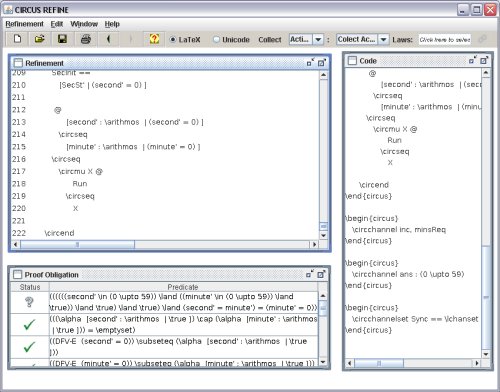Open a file with the folder icon

pos(40,39)
